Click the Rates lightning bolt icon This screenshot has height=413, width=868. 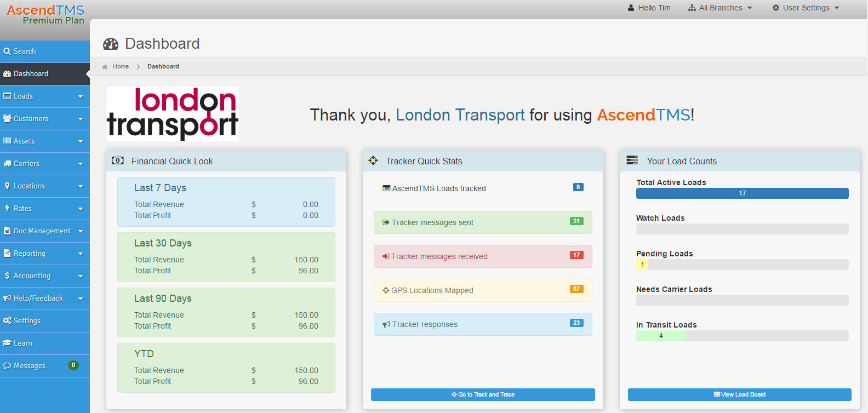click(x=7, y=208)
